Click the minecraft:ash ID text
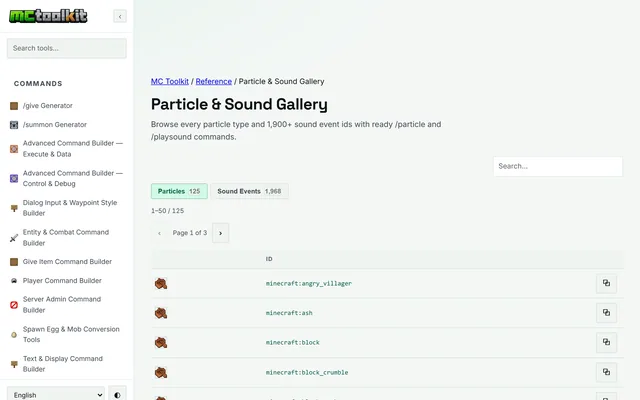Screen dimensions: 640x400 (x=289, y=313)
